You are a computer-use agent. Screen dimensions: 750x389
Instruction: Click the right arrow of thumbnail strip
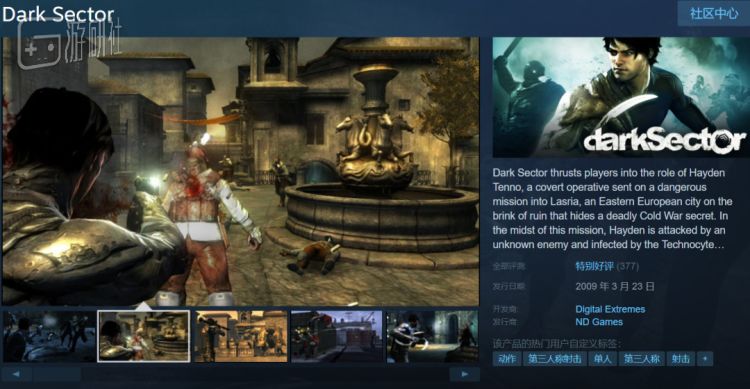click(x=464, y=374)
